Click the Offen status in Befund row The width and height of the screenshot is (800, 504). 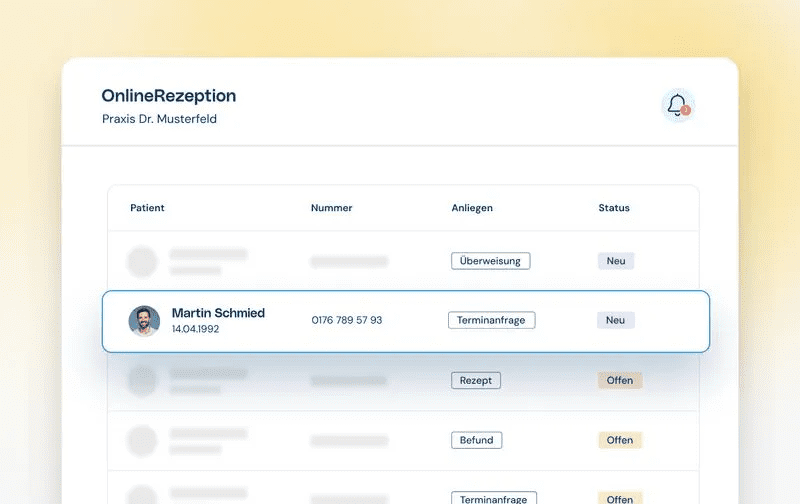[x=620, y=440]
